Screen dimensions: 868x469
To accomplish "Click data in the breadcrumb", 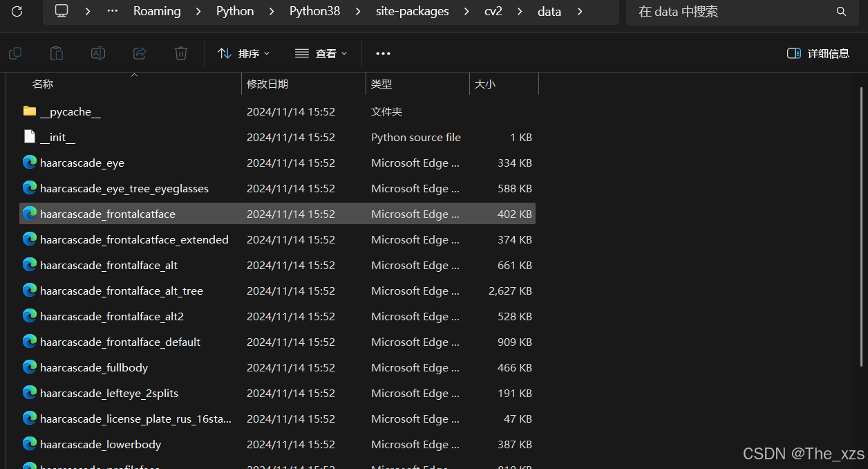I will coord(549,11).
